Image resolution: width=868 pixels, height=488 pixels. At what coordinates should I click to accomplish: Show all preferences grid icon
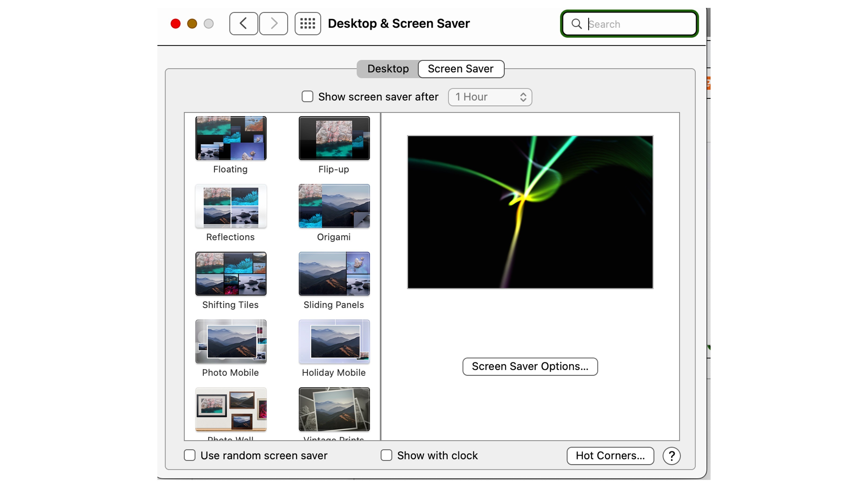point(307,23)
